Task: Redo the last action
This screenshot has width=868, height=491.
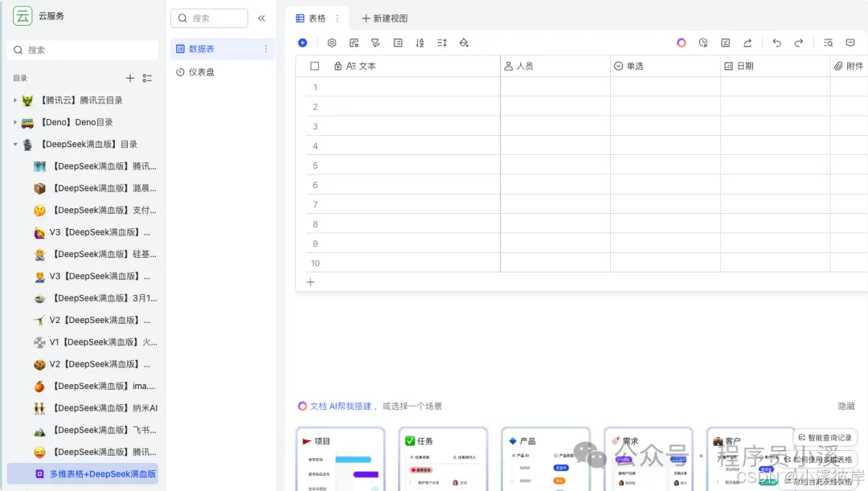Action: pyautogui.click(x=799, y=43)
